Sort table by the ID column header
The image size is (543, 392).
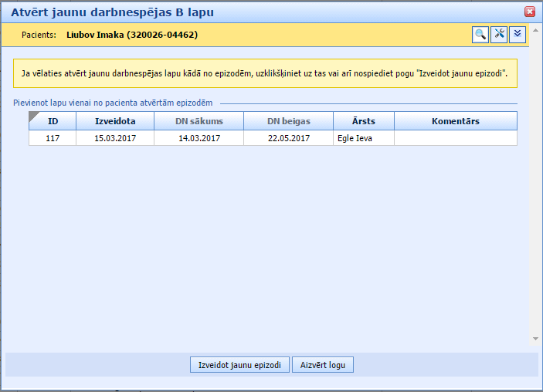[x=53, y=121]
